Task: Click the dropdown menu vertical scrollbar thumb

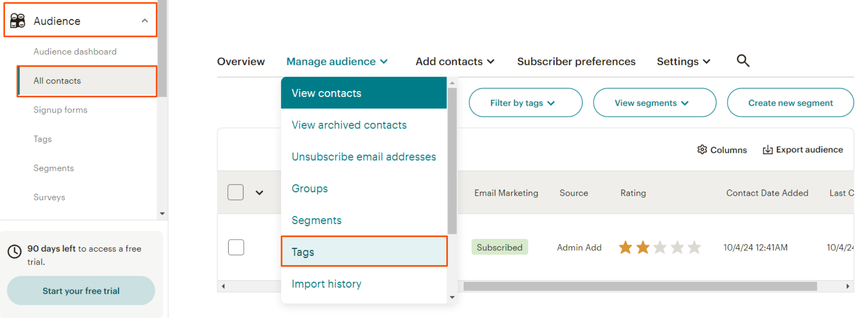Action: pyautogui.click(x=452, y=161)
